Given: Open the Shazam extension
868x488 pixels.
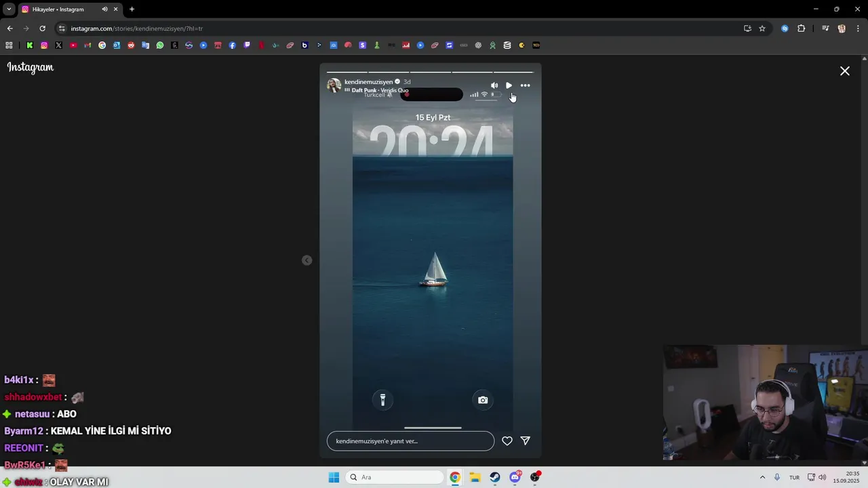Looking at the screenshot, I should coord(785,28).
